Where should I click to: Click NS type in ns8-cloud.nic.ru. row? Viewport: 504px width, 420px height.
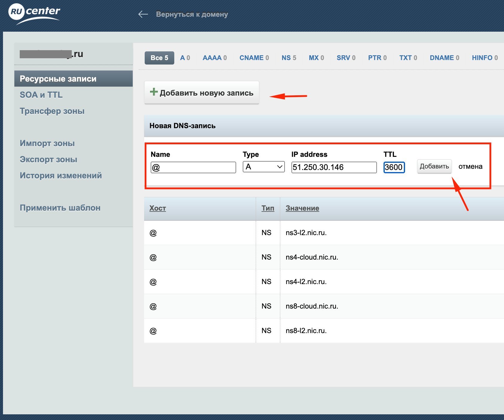click(x=266, y=306)
